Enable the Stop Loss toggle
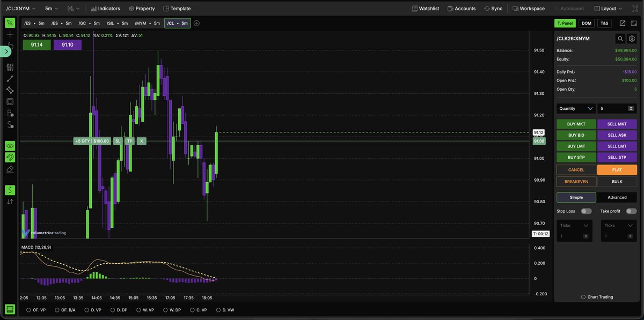Viewport: 644px width, 320px height. point(587,211)
